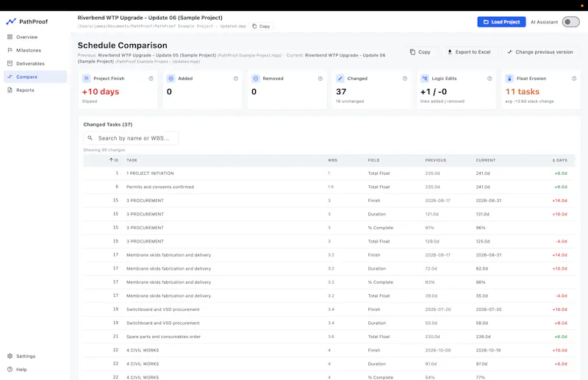This screenshot has width=588, height=380.
Task: Copy the schedule comparison
Action: point(420,52)
